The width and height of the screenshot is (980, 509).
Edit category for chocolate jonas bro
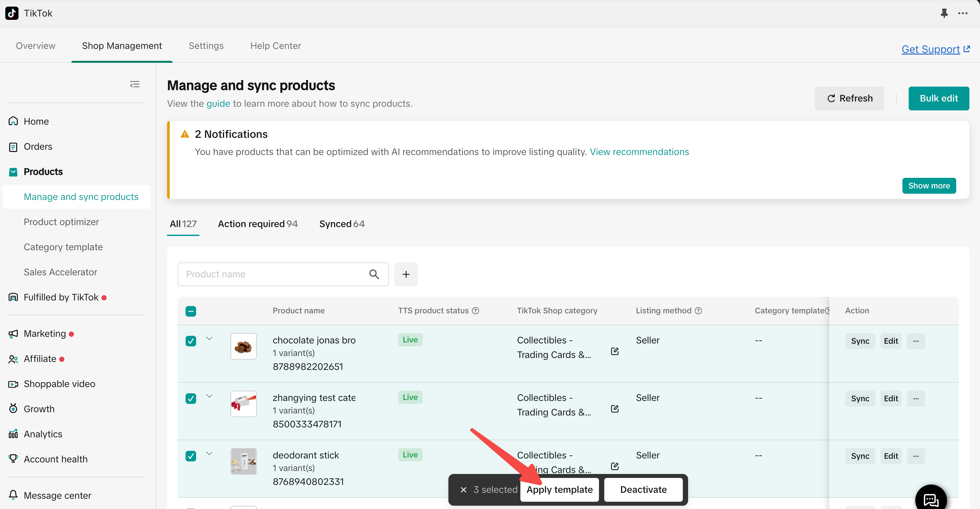(614, 351)
